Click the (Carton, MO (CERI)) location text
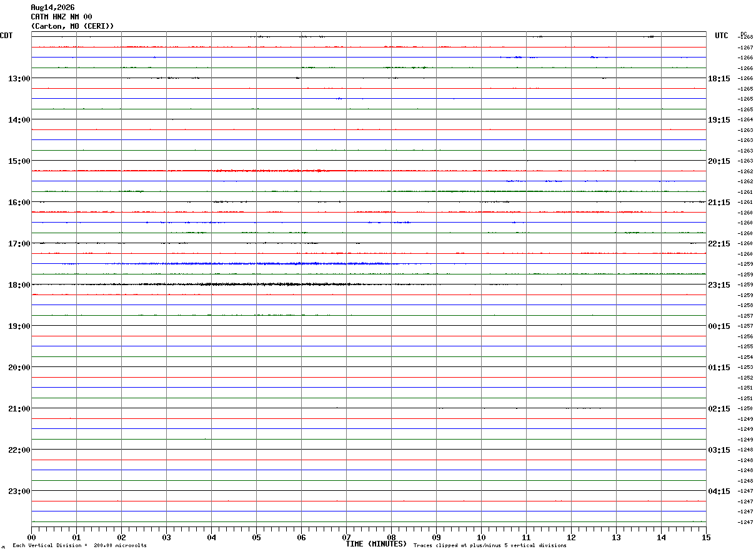The image size is (756, 554). click(x=72, y=26)
